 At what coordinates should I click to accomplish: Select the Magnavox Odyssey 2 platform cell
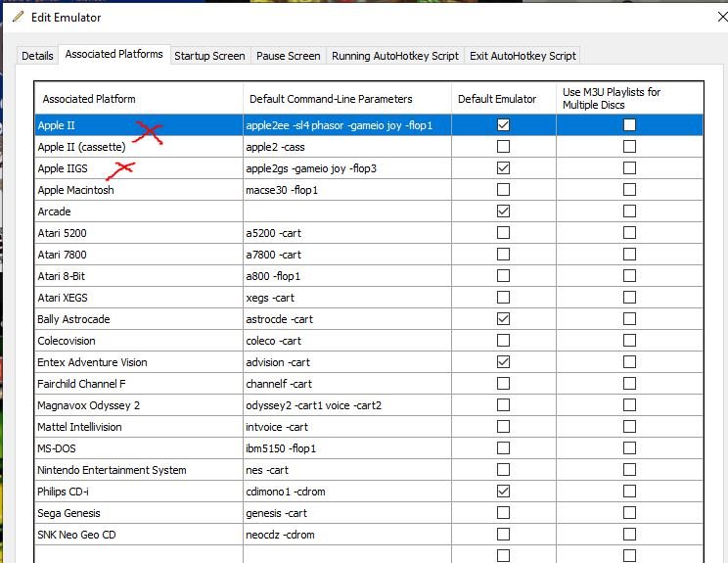point(139,405)
